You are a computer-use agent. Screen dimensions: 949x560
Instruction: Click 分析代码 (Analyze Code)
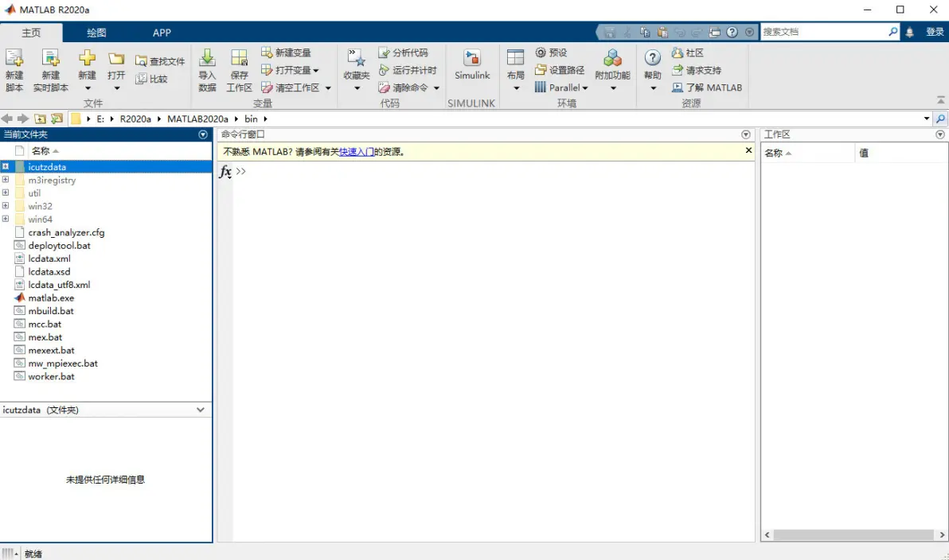coord(403,52)
